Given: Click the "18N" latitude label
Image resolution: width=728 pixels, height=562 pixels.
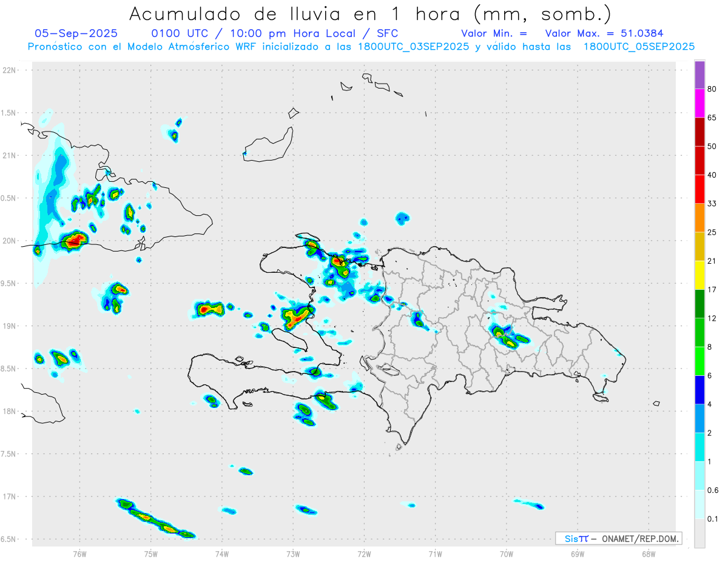Looking at the screenshot, I should [x=10, y=411].
